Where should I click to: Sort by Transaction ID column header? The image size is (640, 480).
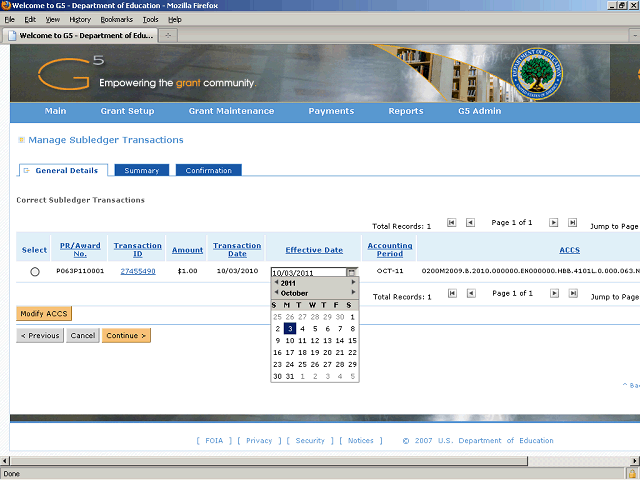pos(138,250)
